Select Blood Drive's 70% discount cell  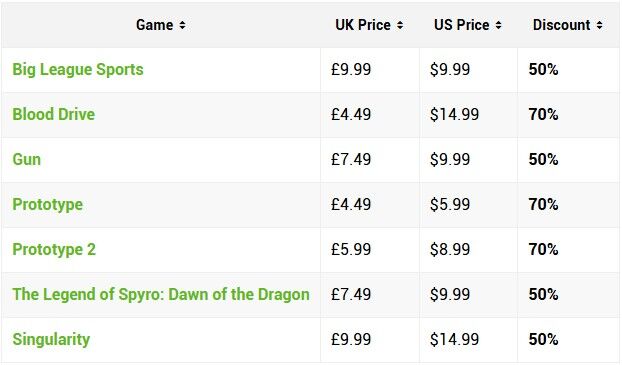(569, 115)
